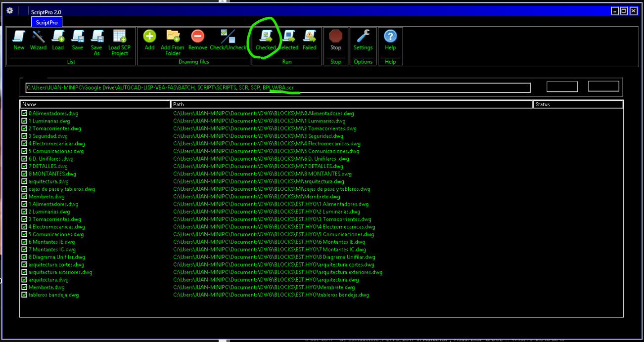This screenshot has height=342, width=644.
Task: Open the Settings options
Action: coord(363,40)
